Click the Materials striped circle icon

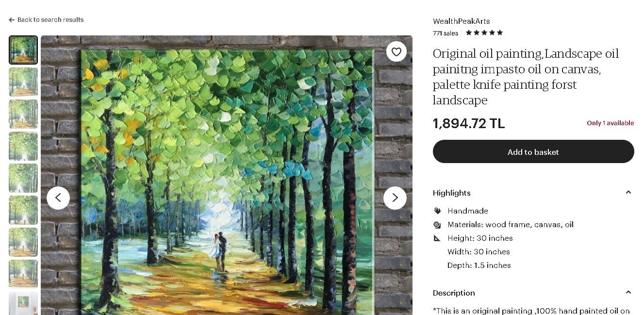tap(437, 224)
